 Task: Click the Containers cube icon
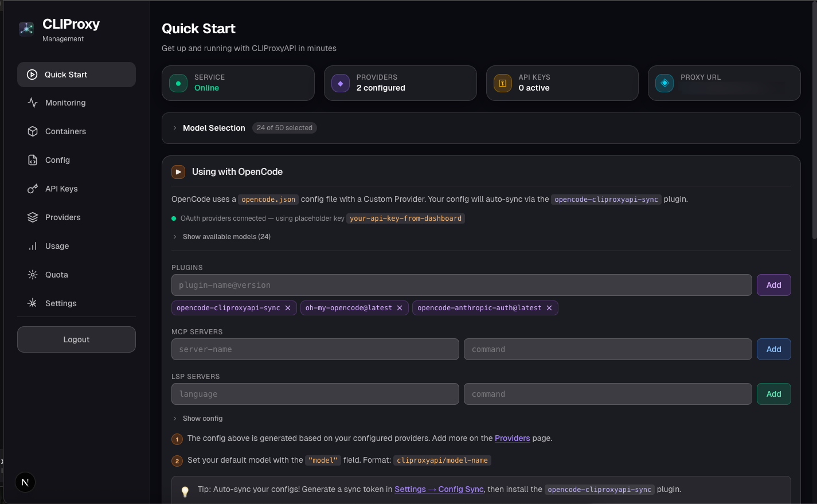coord(33,131)
